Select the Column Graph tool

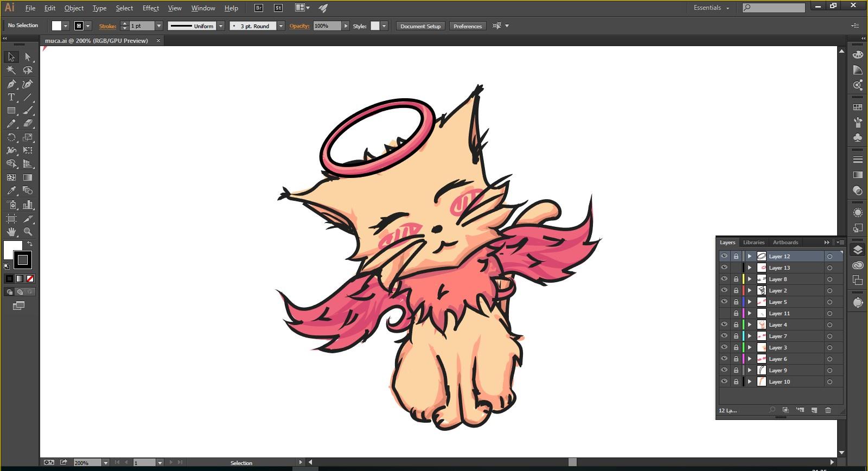[28, 205]
